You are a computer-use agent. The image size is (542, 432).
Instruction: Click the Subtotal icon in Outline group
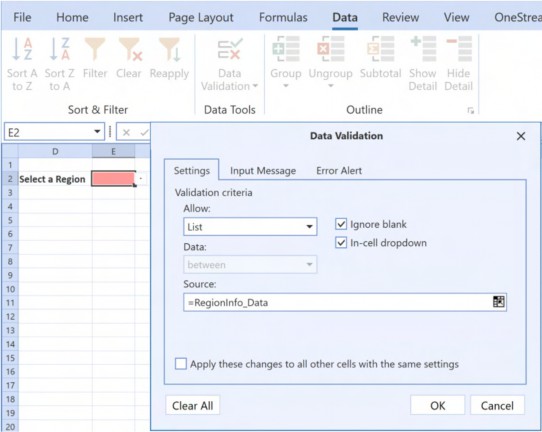click(x=380, y=49)
